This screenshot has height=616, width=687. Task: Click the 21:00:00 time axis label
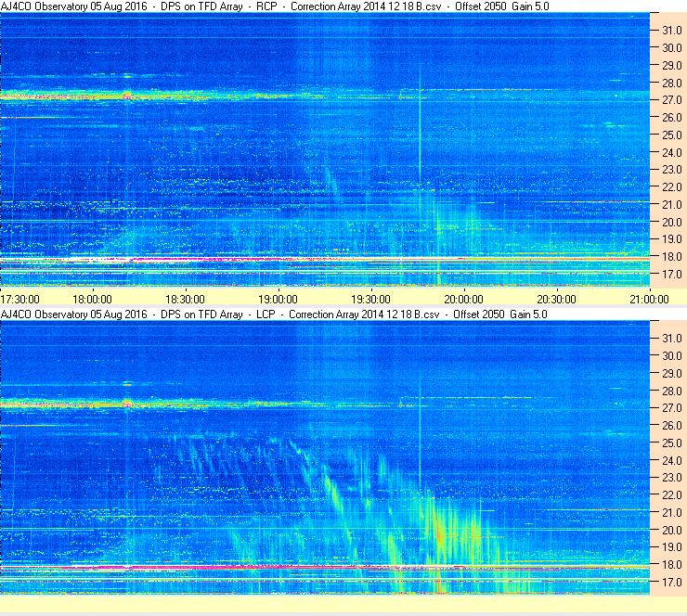[649, 300]
